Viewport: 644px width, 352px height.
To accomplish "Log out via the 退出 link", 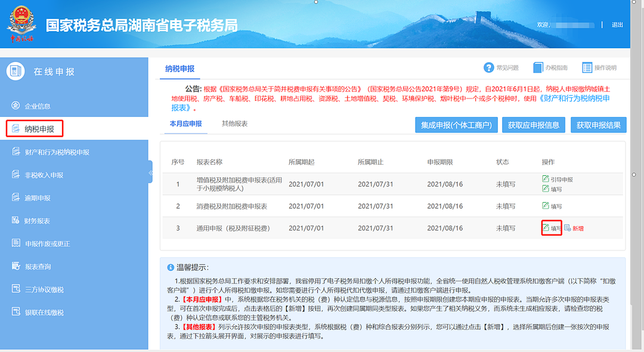I will [617, 25].
